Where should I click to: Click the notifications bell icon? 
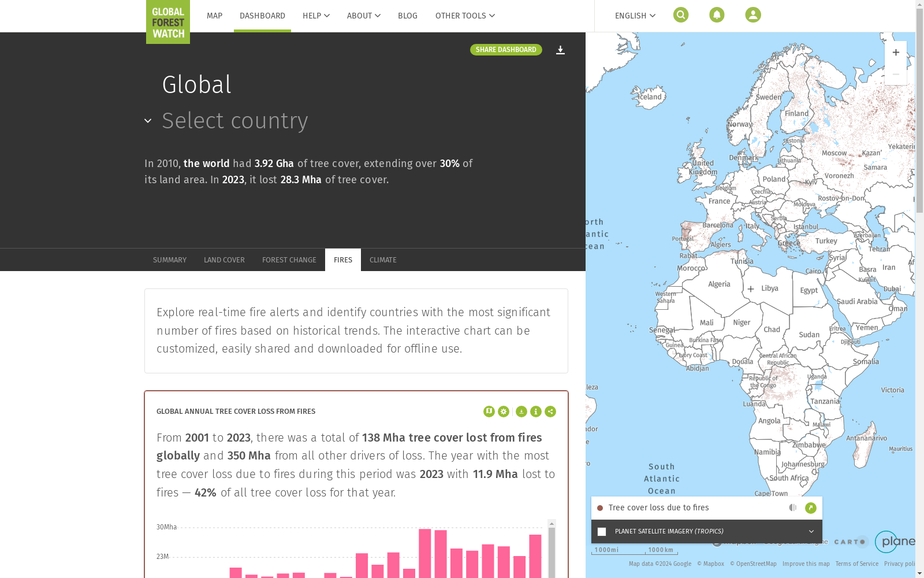tap(717, 15)
